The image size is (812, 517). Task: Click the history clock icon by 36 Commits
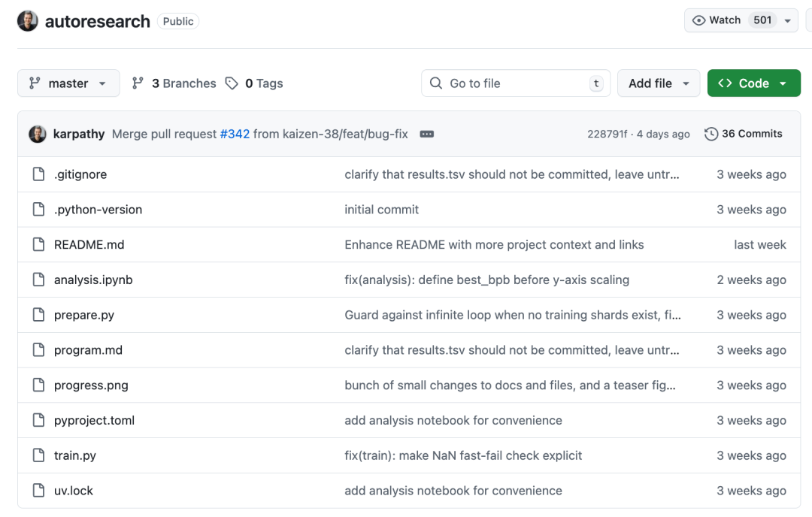click(x=711, y=134)
